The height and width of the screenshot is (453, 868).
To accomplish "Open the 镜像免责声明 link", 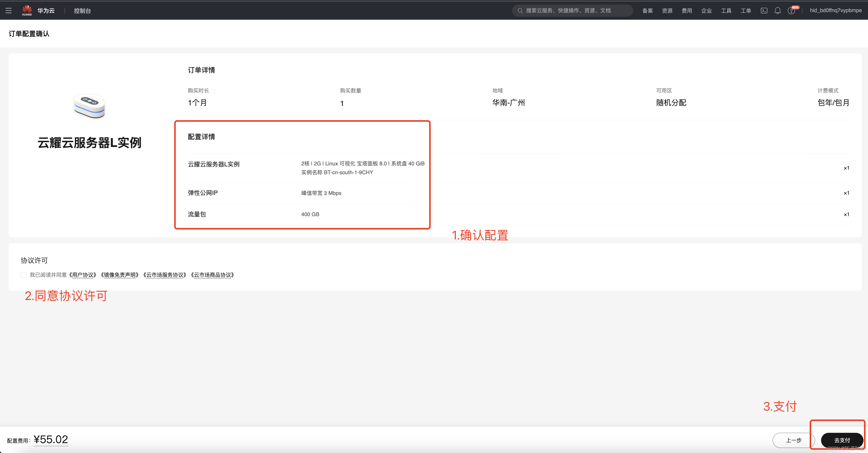I will click(120, 275).
